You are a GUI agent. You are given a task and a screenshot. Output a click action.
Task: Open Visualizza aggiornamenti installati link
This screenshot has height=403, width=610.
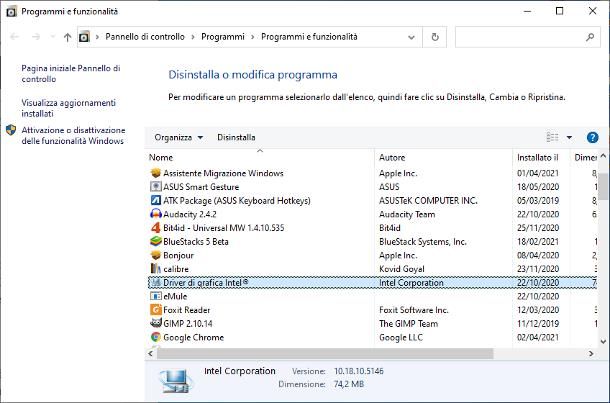68,108
